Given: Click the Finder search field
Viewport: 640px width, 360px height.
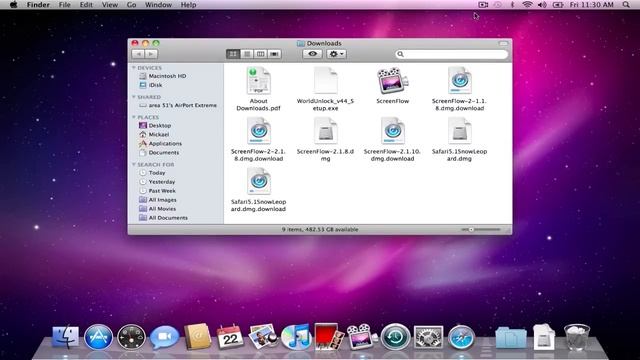Looking at the screenshot, I should (x=451, y=54).
